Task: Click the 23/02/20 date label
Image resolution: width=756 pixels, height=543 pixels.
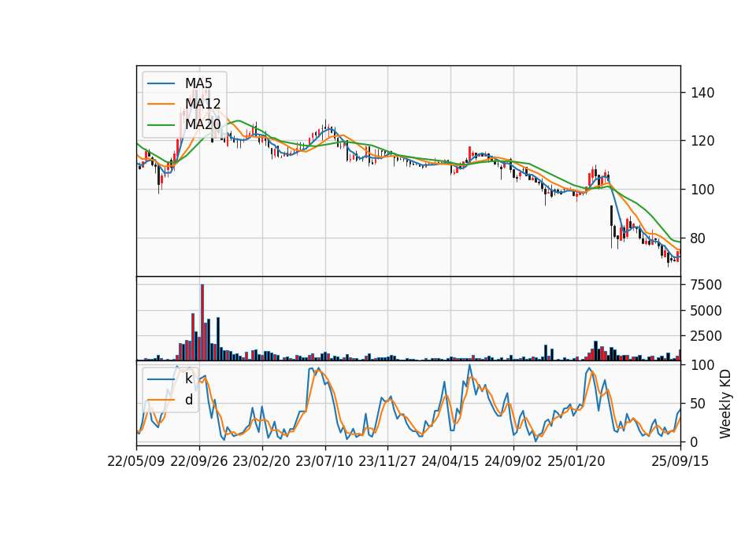Action: (x=261, y=461)
